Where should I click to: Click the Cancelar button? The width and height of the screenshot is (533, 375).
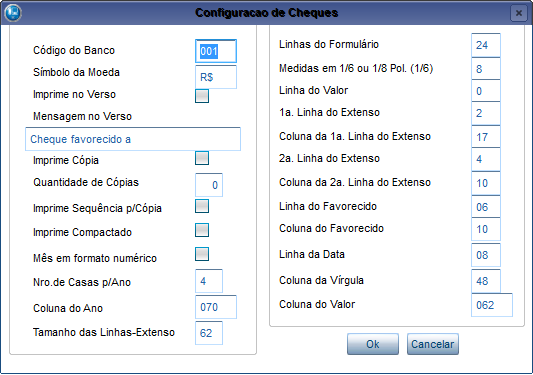point(433,344)
